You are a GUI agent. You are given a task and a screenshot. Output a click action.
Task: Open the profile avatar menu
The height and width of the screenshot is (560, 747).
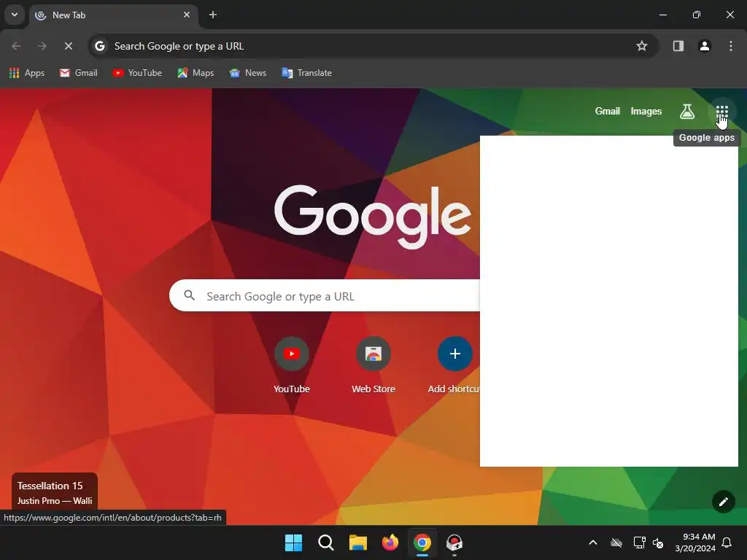pyautogui.click(x=704, y=46)
